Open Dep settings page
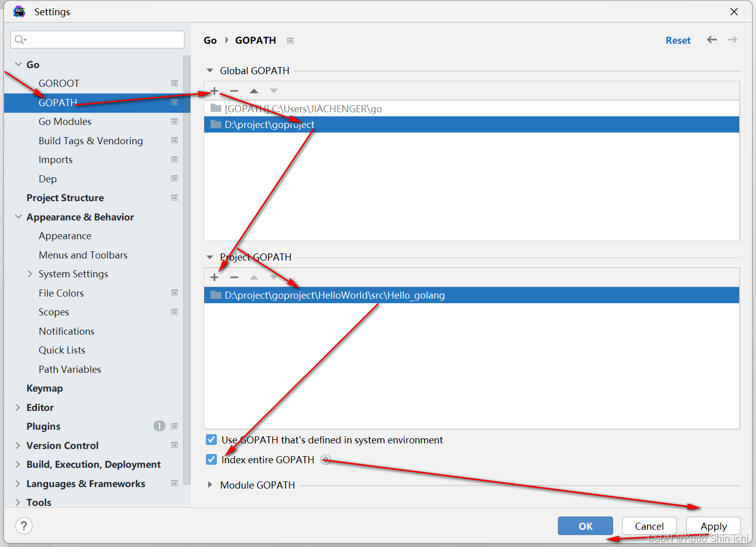Viewport: 756px width, 547px height. [48, 179]
